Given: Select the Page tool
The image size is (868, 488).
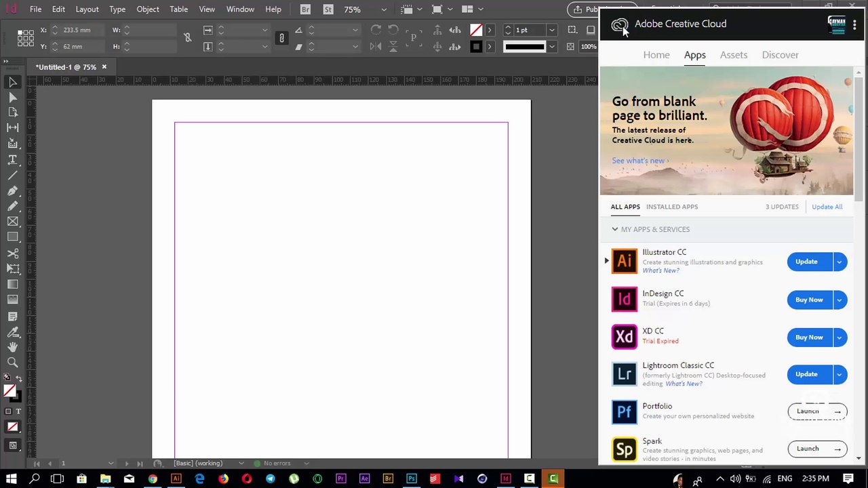Looking at the screenshot, I should click(13, 113).
